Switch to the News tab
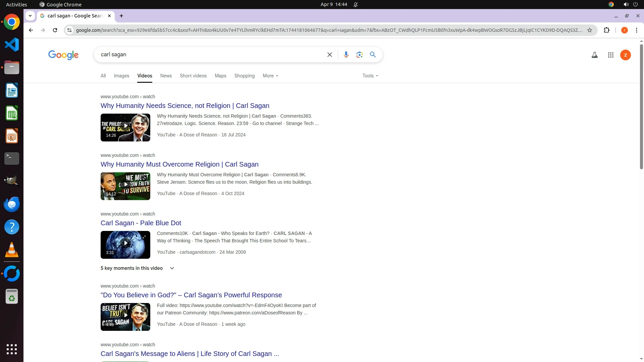The image size is (644, 362). point(166,76)
